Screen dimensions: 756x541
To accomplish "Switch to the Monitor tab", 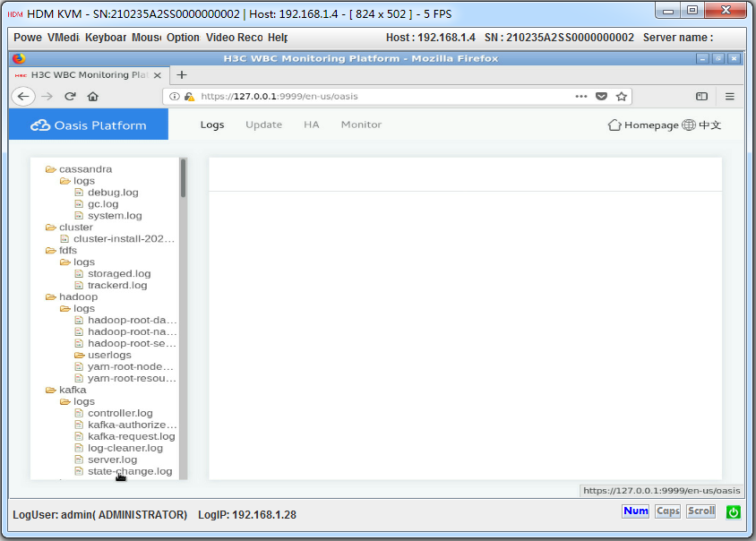I will pyautogui.click(x=361, y=125).
